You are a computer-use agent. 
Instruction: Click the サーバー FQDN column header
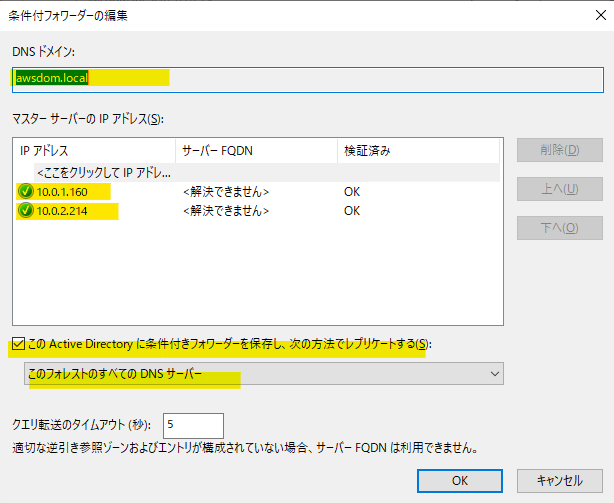click(254, 150)
